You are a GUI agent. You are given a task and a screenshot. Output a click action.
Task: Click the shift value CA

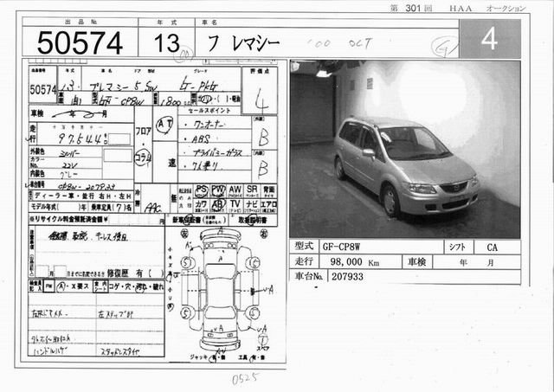(492, 247)
